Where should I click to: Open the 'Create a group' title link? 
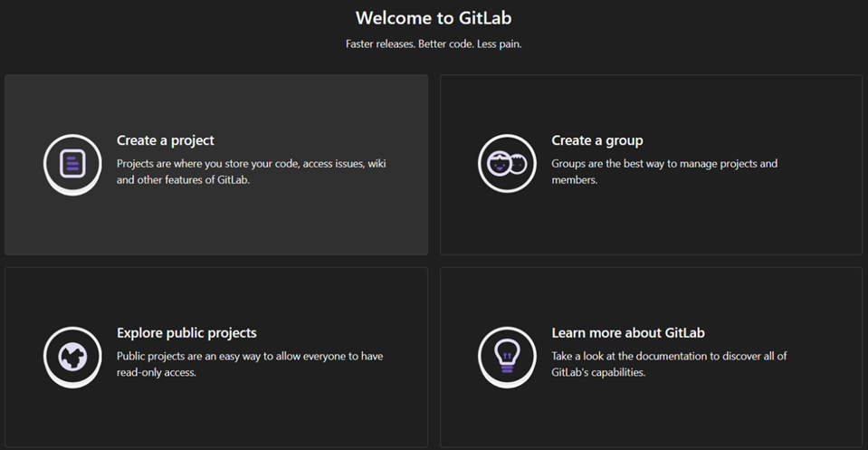[596, 140]
